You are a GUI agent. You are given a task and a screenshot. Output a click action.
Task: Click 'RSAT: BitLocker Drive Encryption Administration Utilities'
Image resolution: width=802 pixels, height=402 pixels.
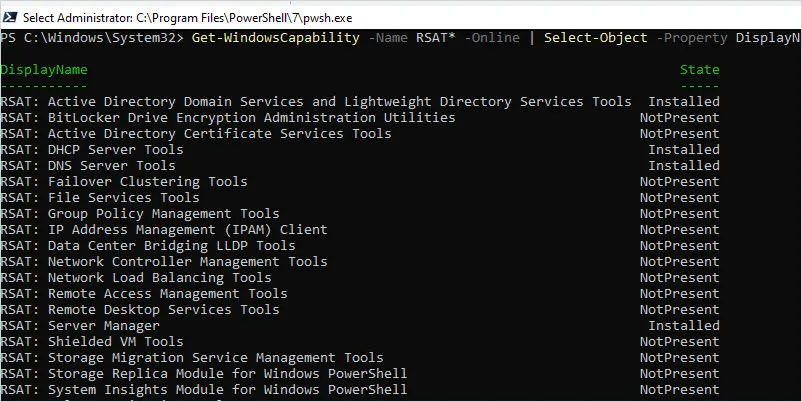point(228,118)
